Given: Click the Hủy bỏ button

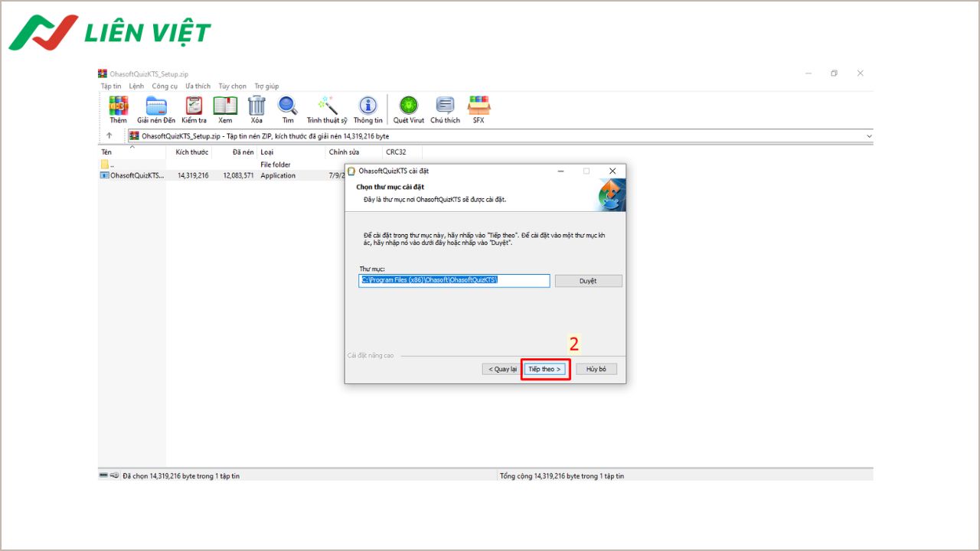Looking at the screenshot, I should 596,369.
